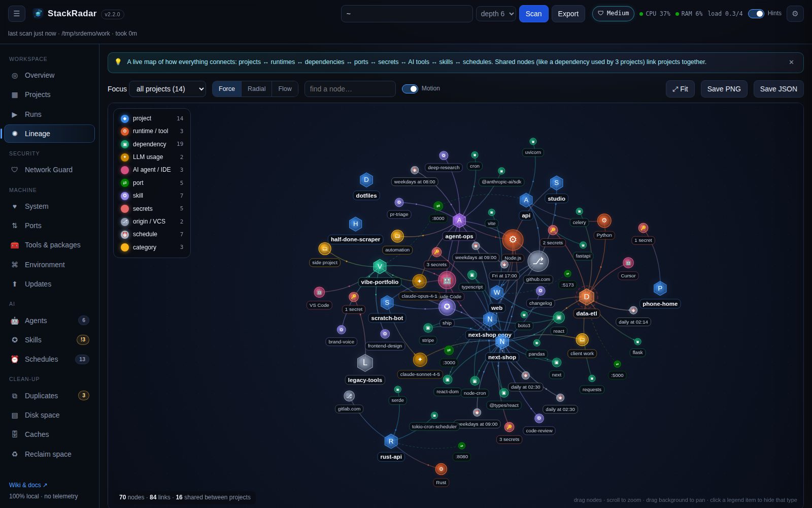Save the graph as PNG
The width and height of the screenshot is (812, 508).
point(724,89)
